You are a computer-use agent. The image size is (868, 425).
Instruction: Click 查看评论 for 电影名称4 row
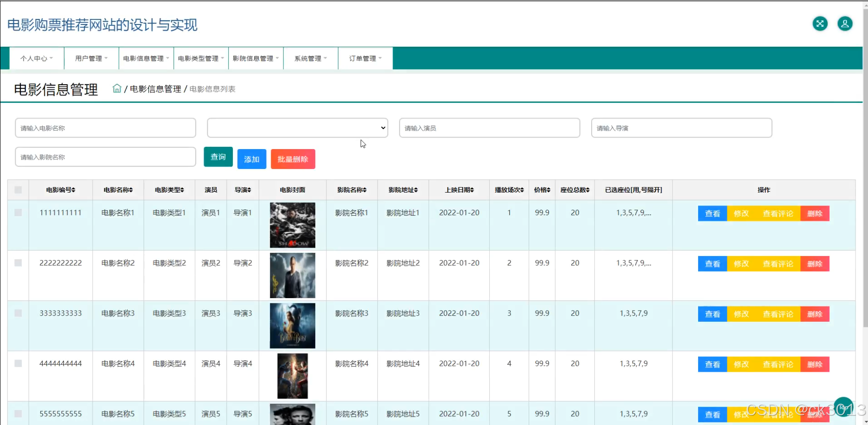(x=778, y=364)
